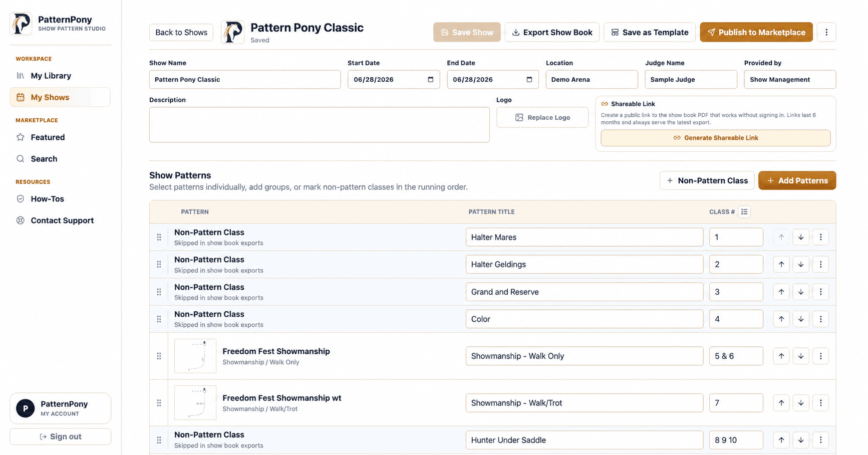Open the header three-dot more options menu

[x=826, y=32]
